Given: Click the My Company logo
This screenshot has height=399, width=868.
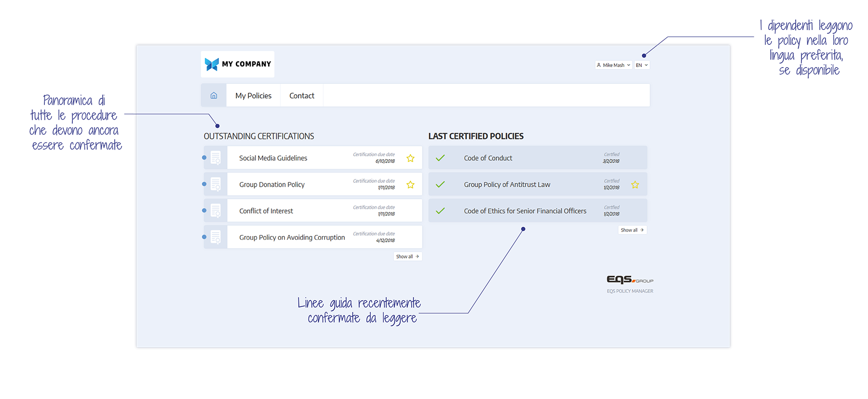Looking at the screenshot, I should pos(238,64).
